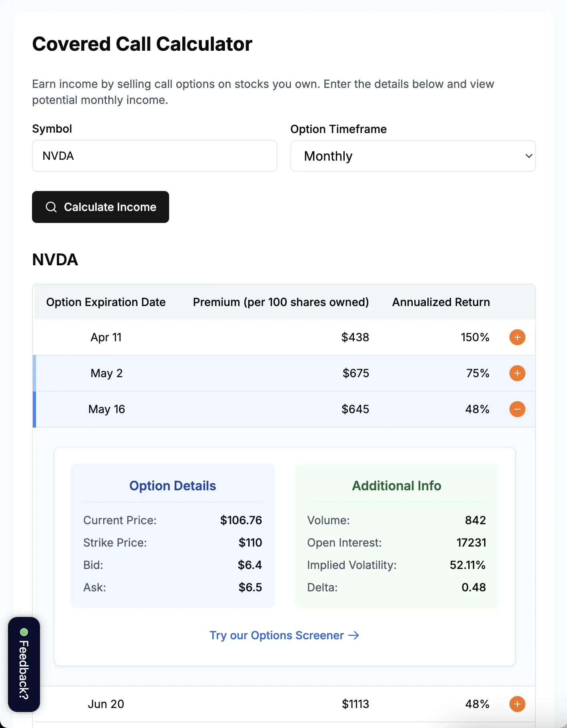Click the Covered Call Calculator title
The width and height of the screenshot is (567, 728).
142,44
